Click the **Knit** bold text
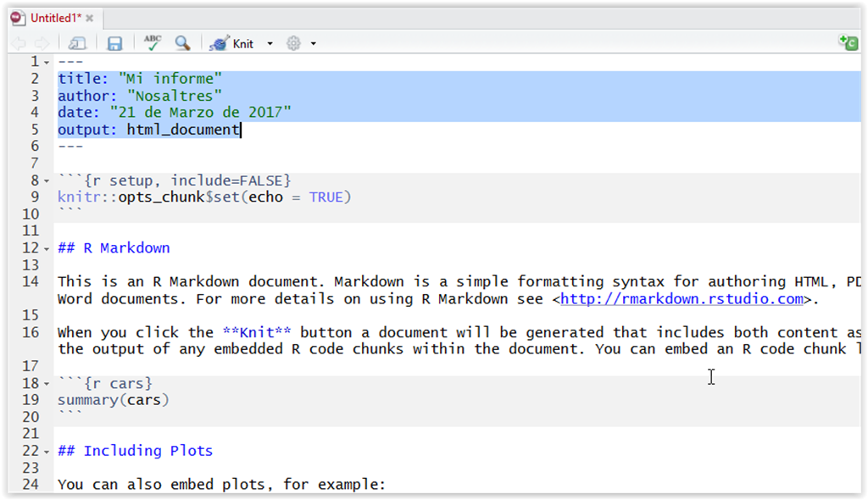The width and height of the screenshot is (868, 500). pos(257,332)
